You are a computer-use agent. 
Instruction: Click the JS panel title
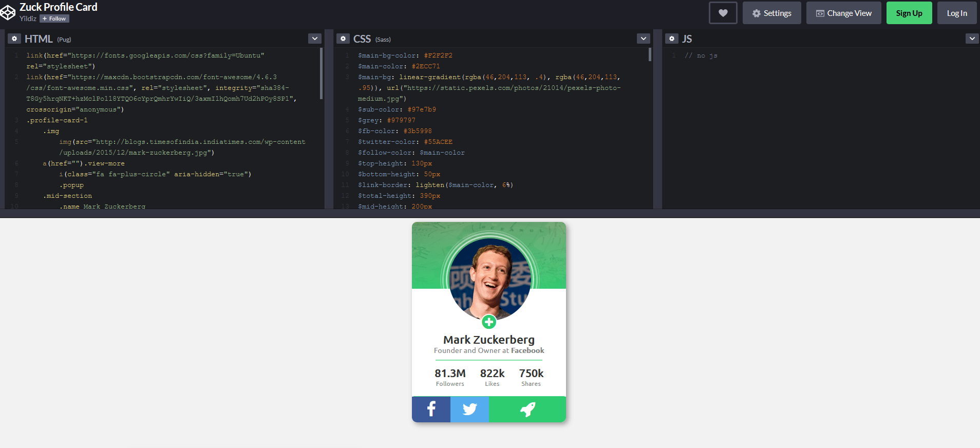coord(687,39)
